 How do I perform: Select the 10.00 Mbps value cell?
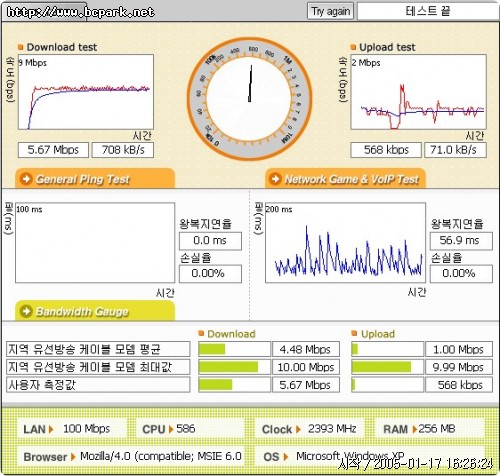tap(306, 367)
